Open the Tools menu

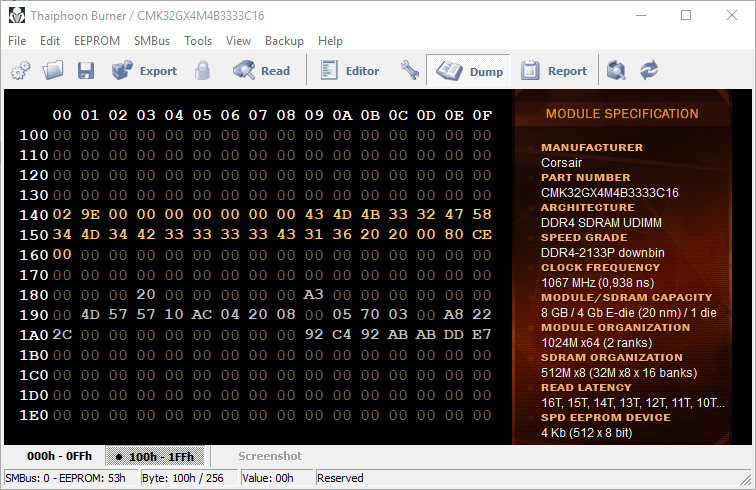coord(198,41)
